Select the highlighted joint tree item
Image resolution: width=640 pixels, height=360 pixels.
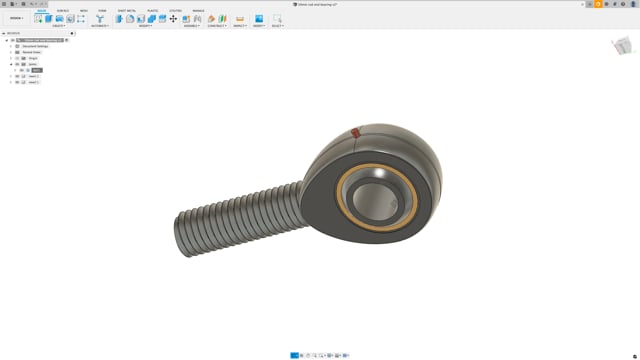(x=37, y=70)
